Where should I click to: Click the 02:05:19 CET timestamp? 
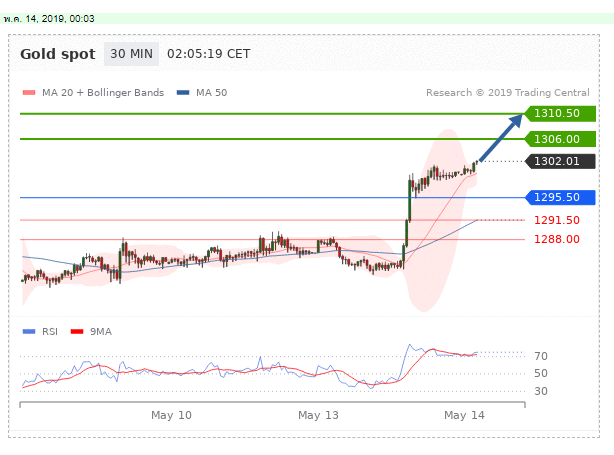pyautogui.click(x=208, y=54)
